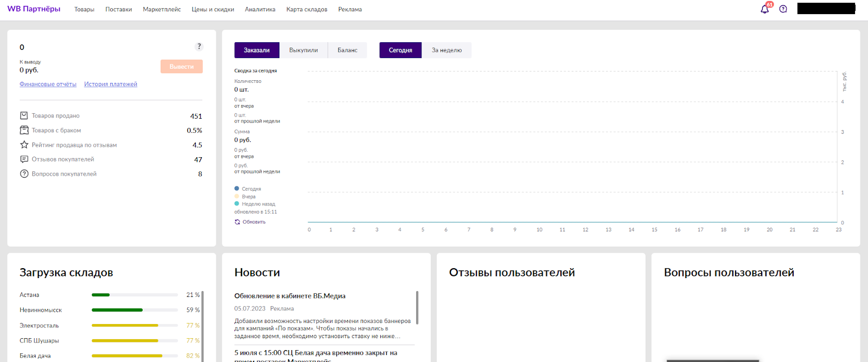The width and height of the screenshot is (868, 362).
Task: Toggle the Неделю назад legend series
Action: tap(255, 204)
